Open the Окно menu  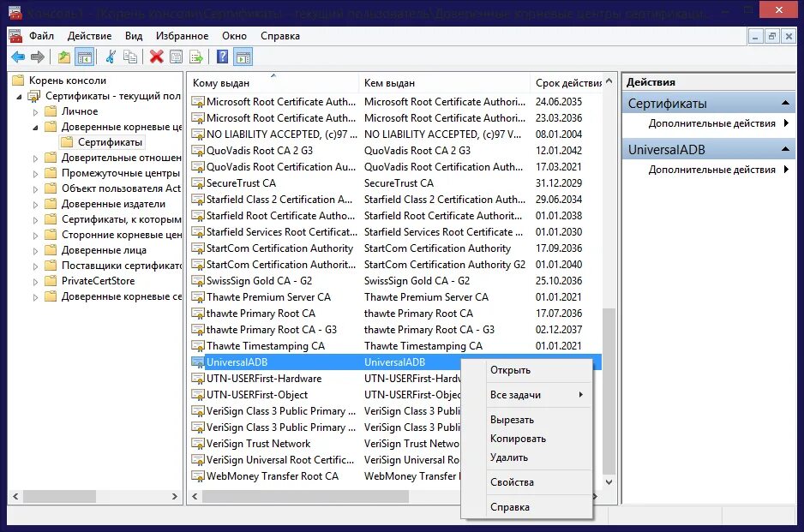[x=234, y=36]
